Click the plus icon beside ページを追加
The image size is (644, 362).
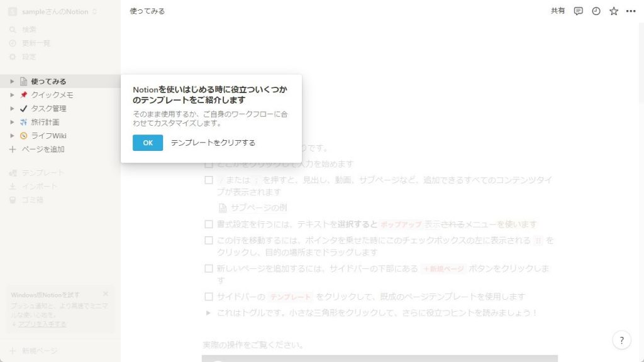(13, 150)
